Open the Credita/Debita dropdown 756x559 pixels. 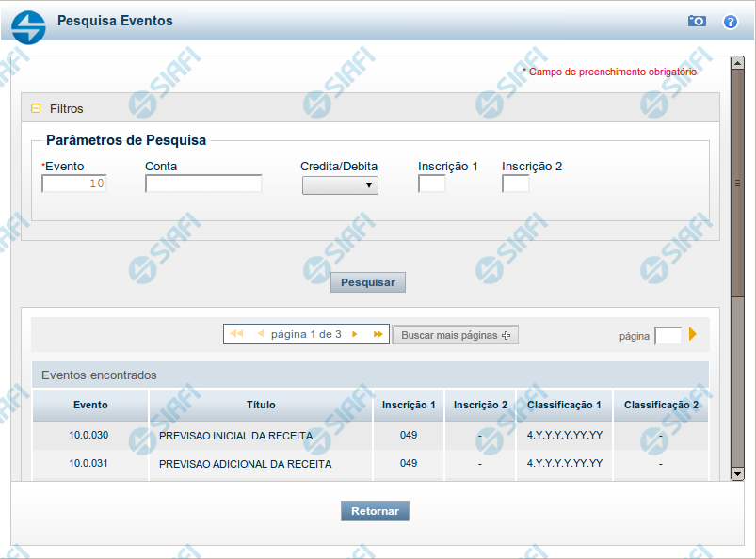coord(340,185)
